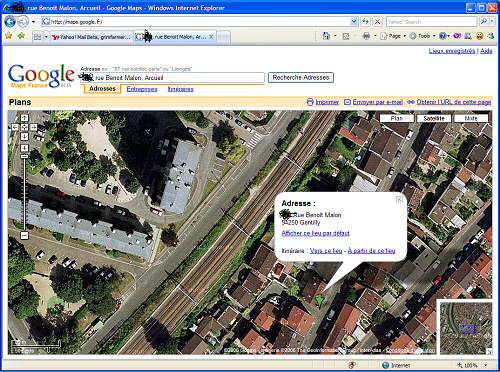Click Obtenir l'URL de cette page link

click(x=454, y=102)
